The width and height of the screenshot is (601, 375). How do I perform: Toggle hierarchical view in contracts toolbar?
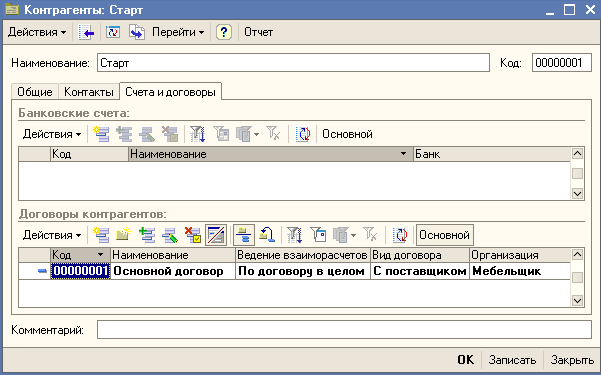pos(243,235)
